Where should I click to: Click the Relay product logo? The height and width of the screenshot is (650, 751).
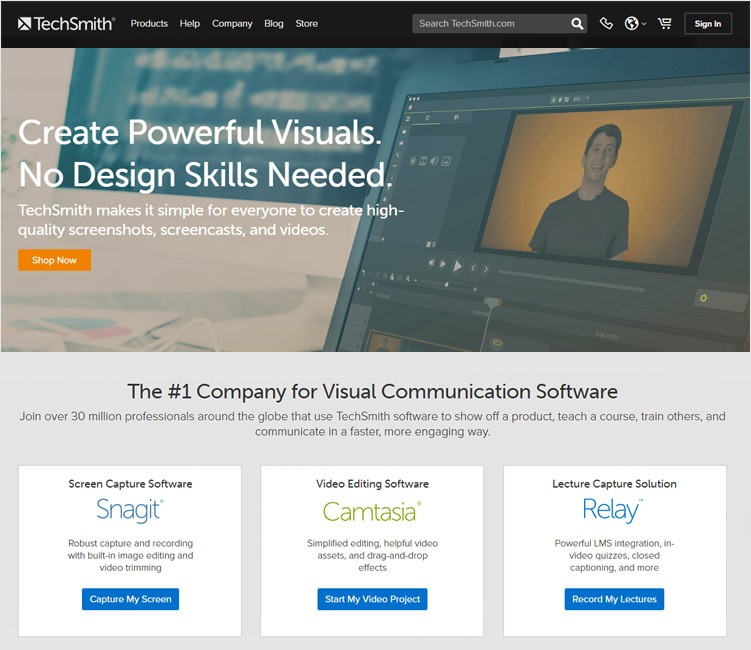(x=613, y=510)
